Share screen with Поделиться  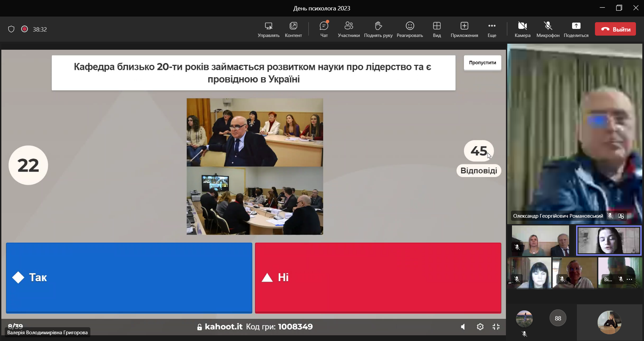(576, 30)
